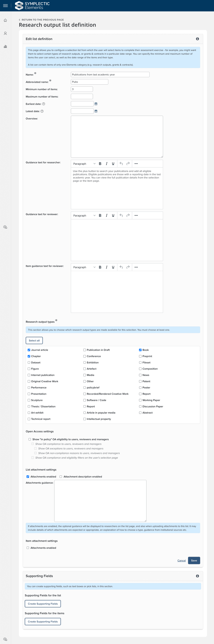Click help icon beside Latest date
This screenshot has width=214, height=644.
tap(42, 111)
